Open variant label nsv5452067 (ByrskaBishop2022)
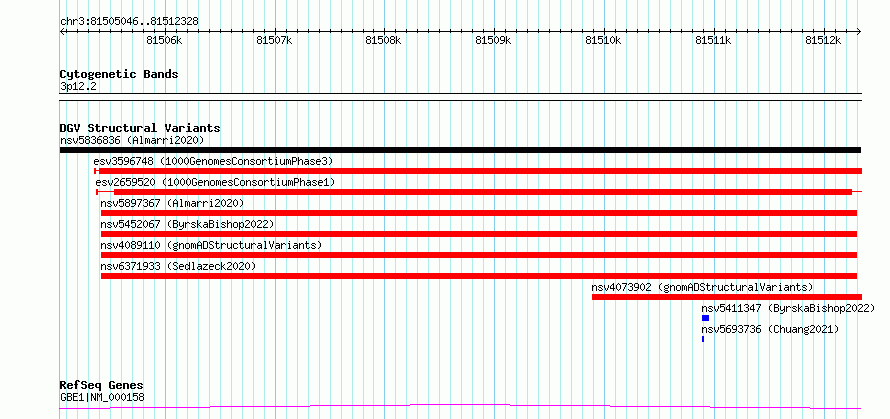 click(x=187, y=224)
